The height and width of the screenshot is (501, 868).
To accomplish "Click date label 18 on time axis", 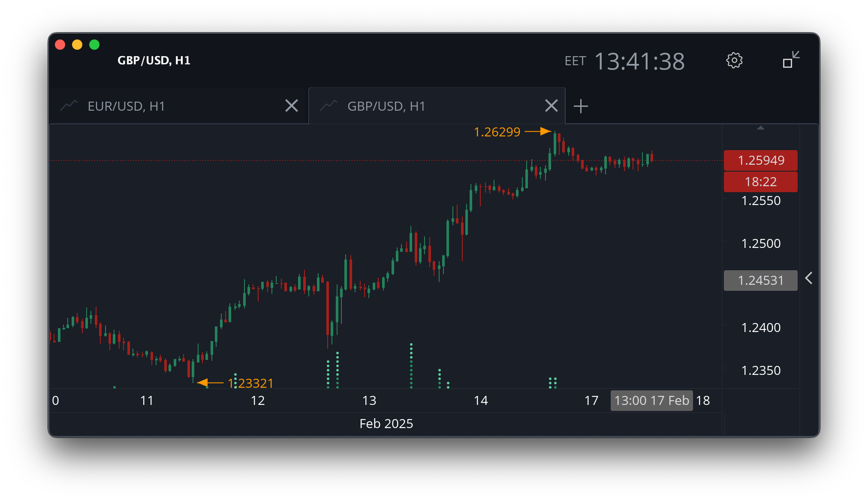I will tap(703, 401).
